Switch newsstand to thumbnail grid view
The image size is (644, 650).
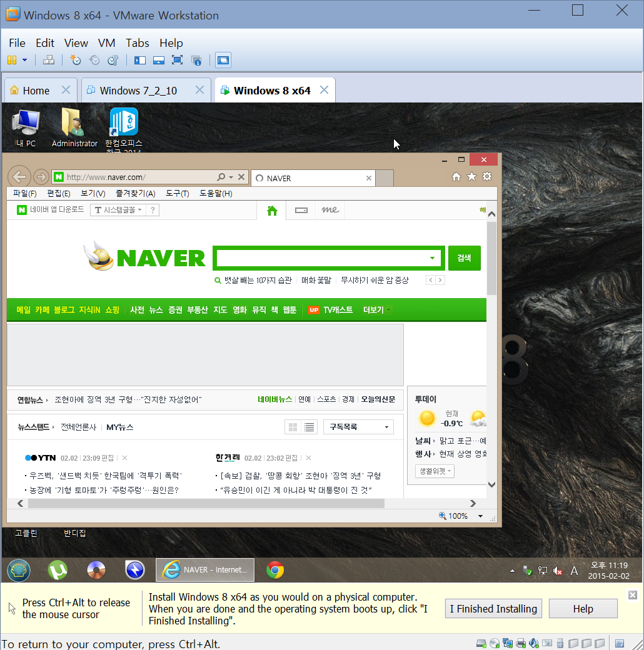tap(293, 427)
